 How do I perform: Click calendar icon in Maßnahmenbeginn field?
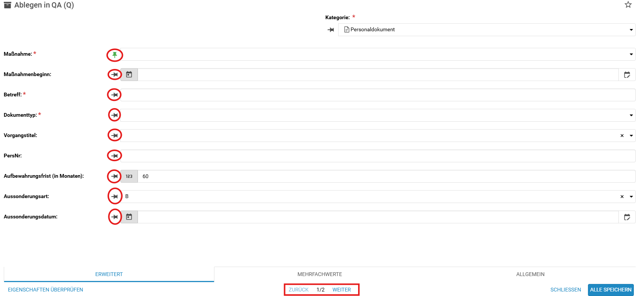(x=129, y=75)
